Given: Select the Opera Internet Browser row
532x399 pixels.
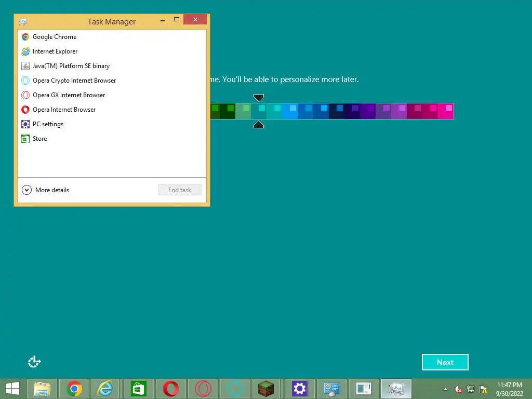Looking at the screenshot, I should point(112,110).
